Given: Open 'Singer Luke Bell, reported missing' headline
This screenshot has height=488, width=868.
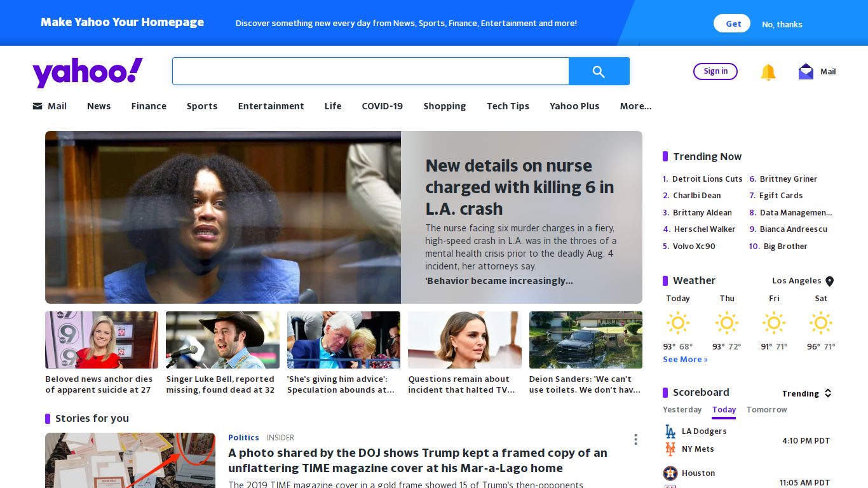Looking at the screenshot, I should click(x=220, y=384).
